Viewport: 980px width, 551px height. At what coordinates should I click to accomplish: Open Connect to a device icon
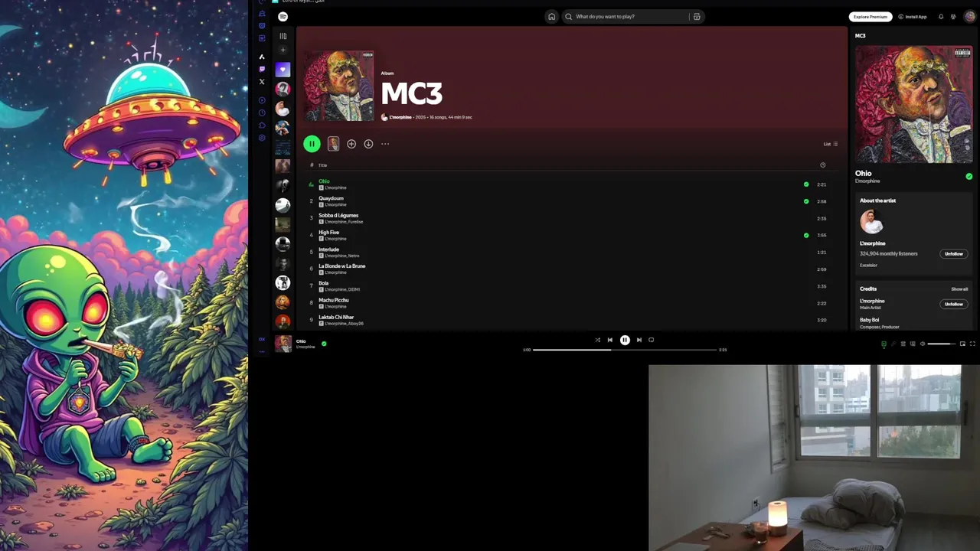click(x=913, y=344)
